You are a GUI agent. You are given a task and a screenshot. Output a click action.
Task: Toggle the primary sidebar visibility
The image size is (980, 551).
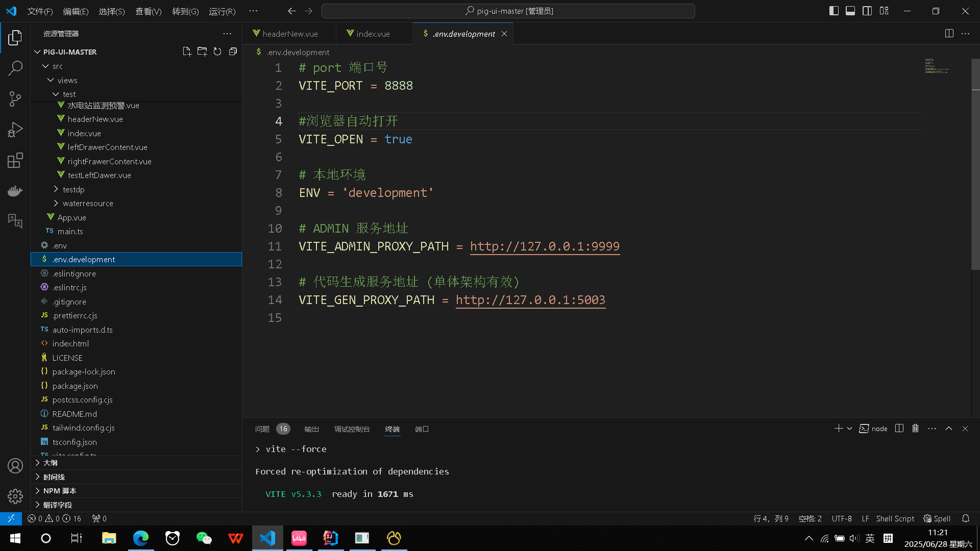point(834,10)
